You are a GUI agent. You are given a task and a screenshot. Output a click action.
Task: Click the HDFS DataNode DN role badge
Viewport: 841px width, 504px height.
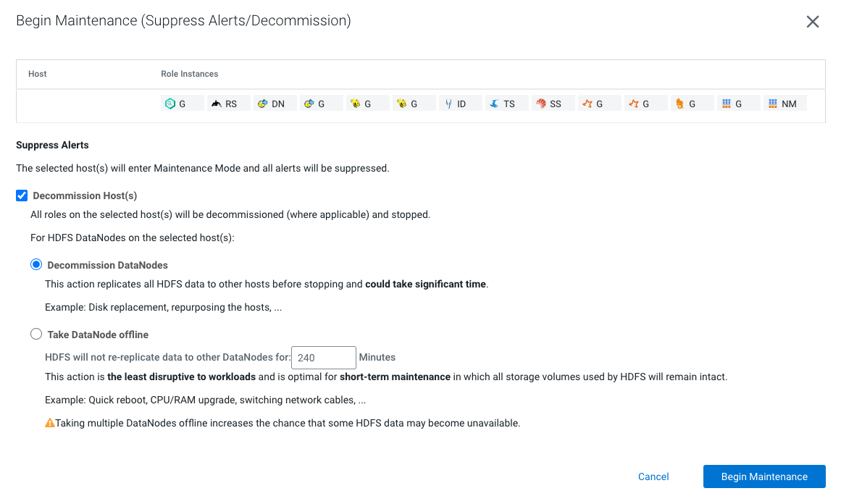coord(275,103)
